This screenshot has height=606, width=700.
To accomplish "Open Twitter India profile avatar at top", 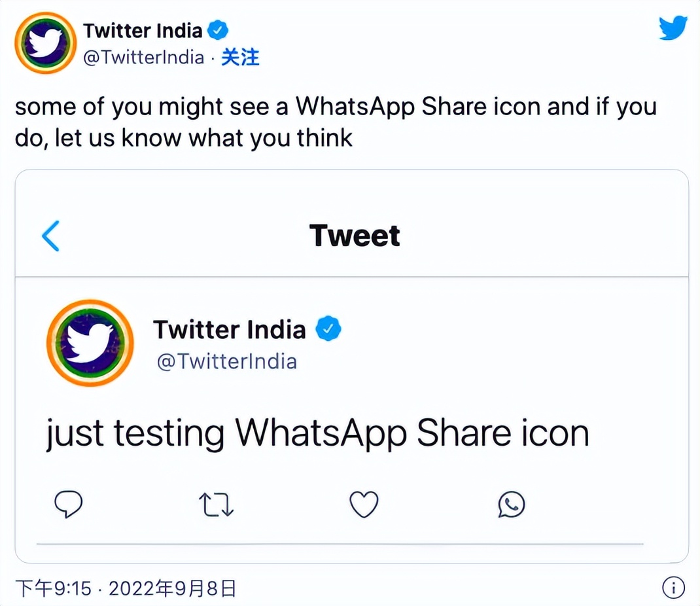I will pyautogui.click(x=45, y=43).
